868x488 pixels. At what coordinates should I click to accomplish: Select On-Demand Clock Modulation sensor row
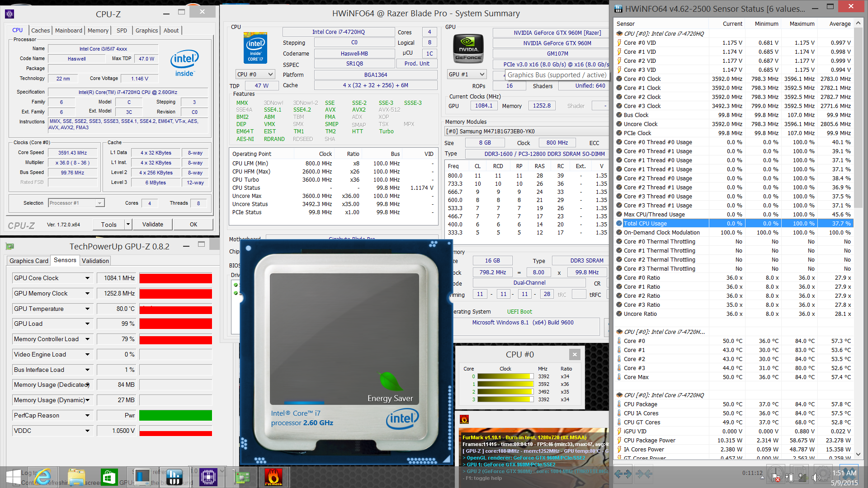pos(734,232)
